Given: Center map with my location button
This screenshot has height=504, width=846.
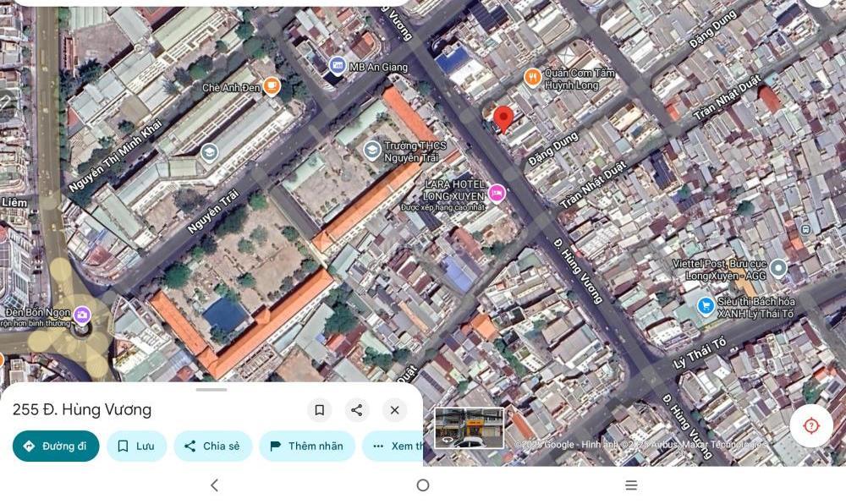Looking at the screenshot, I should click(810, 425).
